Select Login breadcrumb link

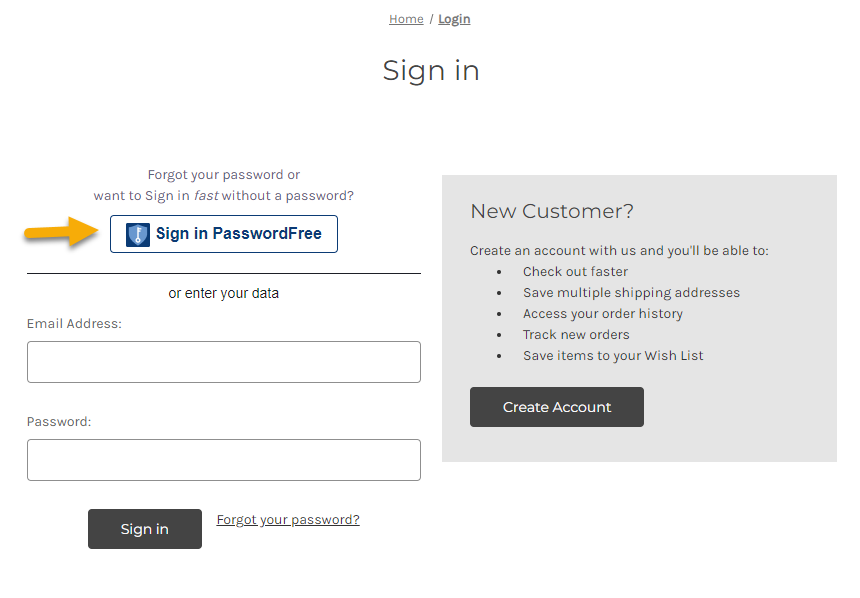point(454,19)
